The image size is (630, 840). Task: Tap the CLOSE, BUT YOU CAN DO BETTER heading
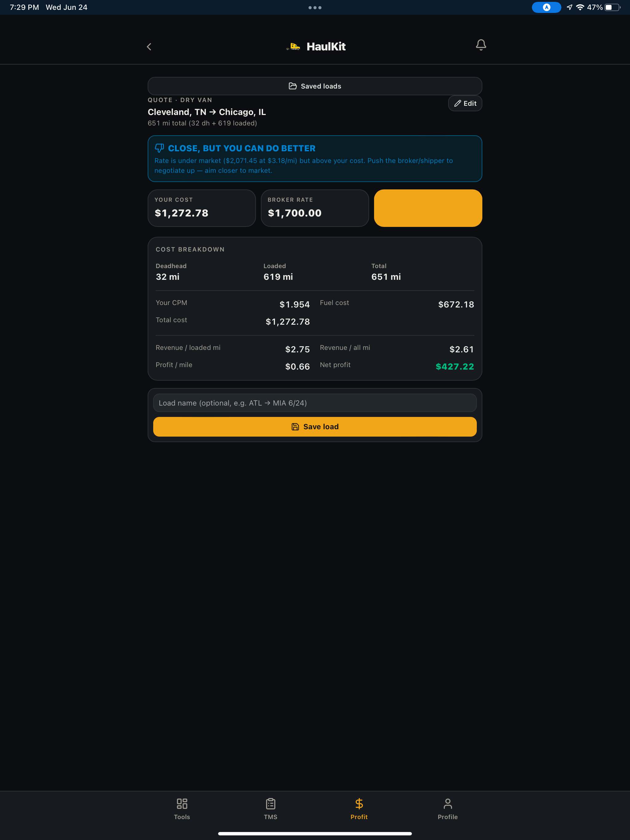pyautogui.click(x=242, y=148)
